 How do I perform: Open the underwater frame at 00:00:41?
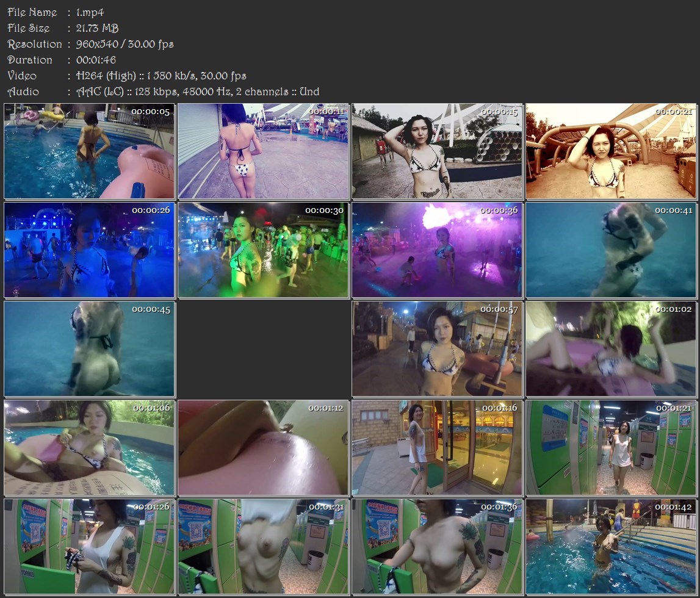(x=611, y=250)
